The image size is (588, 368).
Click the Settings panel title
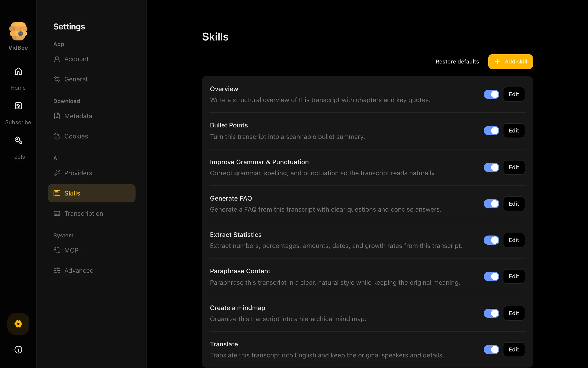click(x=69, y=26)
